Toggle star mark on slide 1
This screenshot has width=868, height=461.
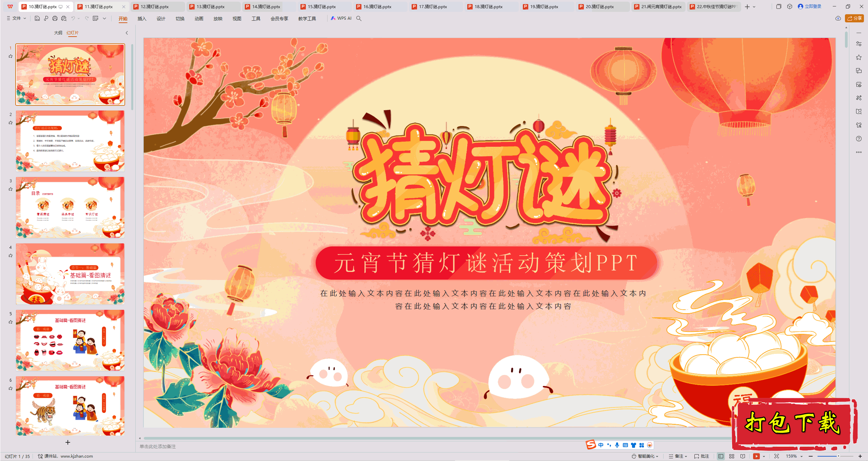click(x=11, y=56)
